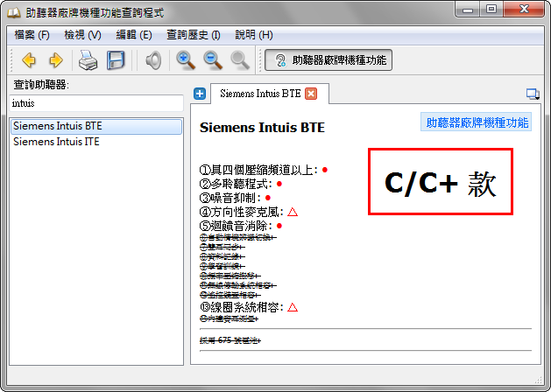The height and width of the screenshot is (392, 551).
Task: Click the 噪音抑制 feature line
Action: [x=235, y=198]
